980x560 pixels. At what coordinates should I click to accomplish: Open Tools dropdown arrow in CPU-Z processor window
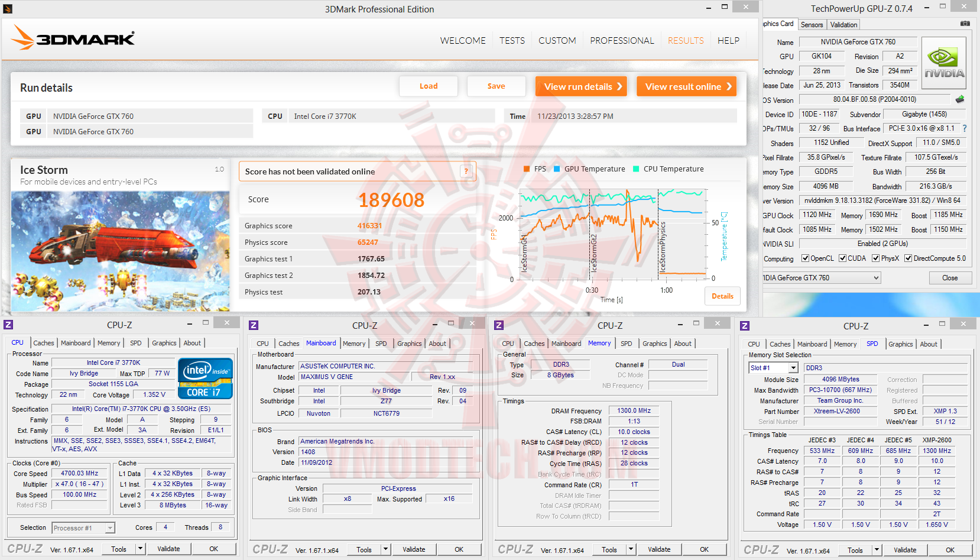140,549
